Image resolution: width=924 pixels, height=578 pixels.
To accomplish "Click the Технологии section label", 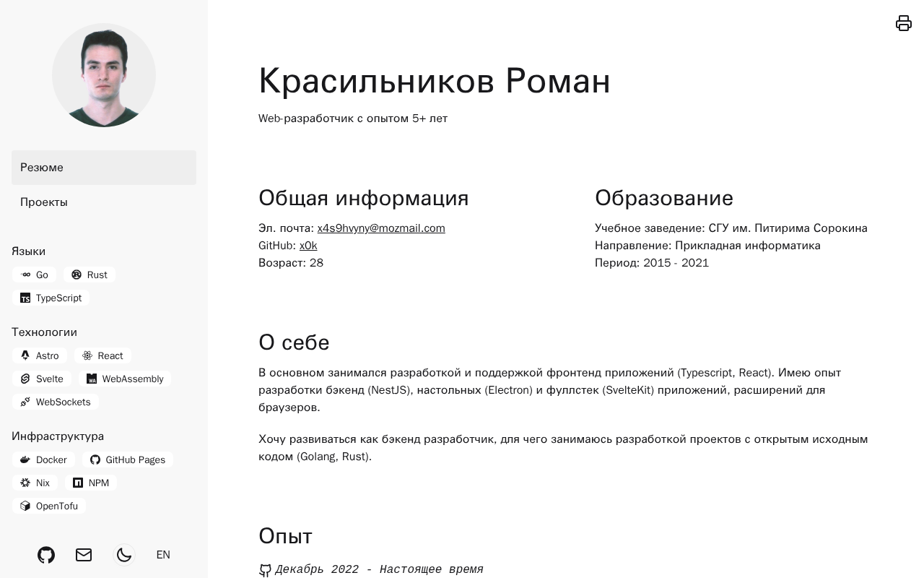I will 44,332.
